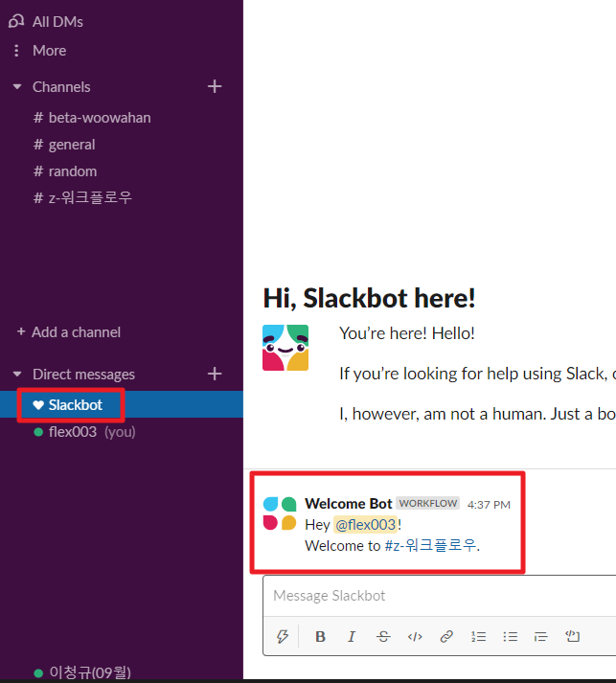Image resolution: width=616 pixels, height=683 pixels.
Task: Insert a code block
Action: click(573, 636)
